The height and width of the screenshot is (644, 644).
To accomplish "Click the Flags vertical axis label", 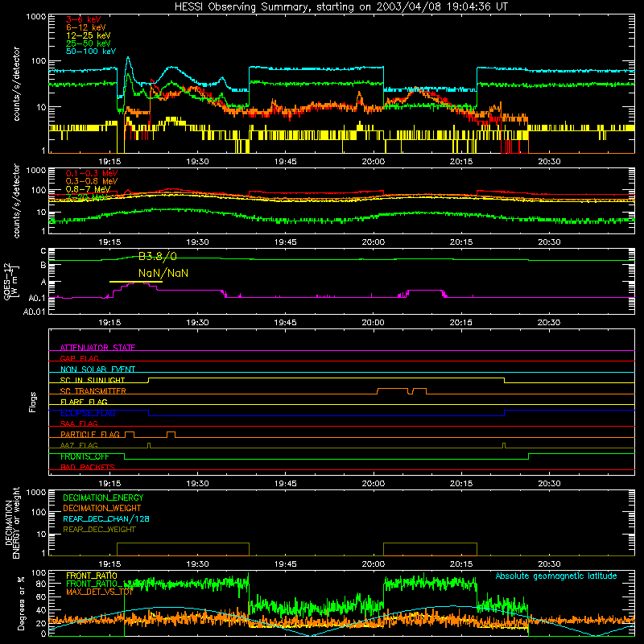I will [x=32, y=402].
